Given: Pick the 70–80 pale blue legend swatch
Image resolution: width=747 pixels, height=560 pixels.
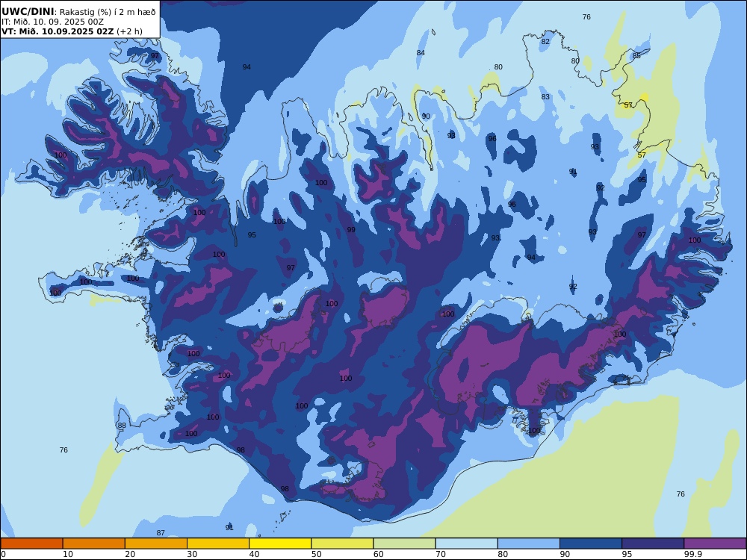Looking at the screenshot, I should (x=466, y=544).
